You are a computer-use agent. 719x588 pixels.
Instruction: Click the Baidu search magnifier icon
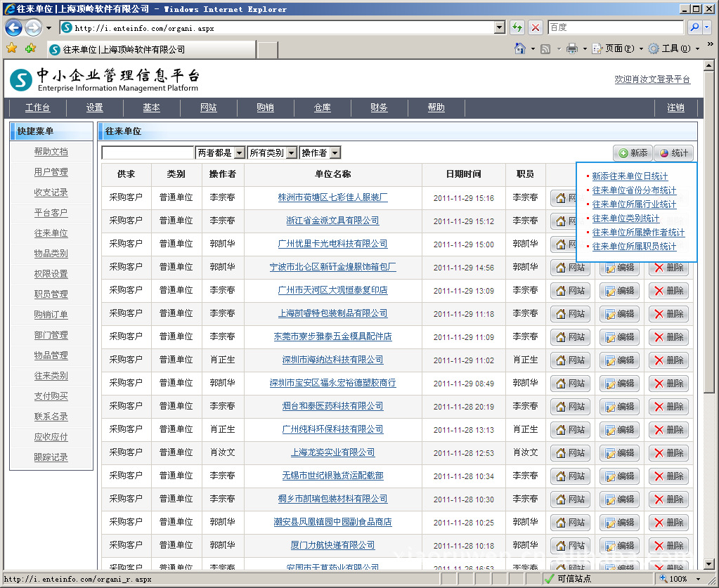pos(694,27)
